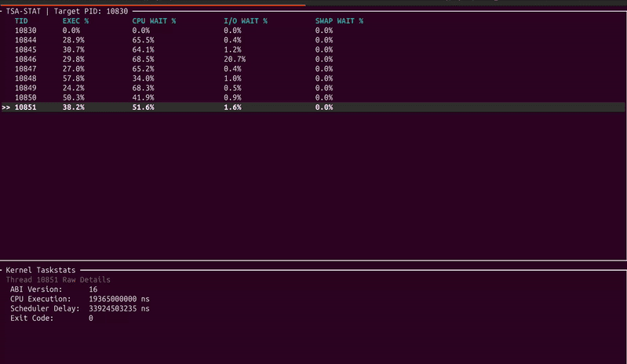Click the 0.9% I/O wait value
Image resolution: width=627 pixels, height=364 pixels.
point(232,97)
